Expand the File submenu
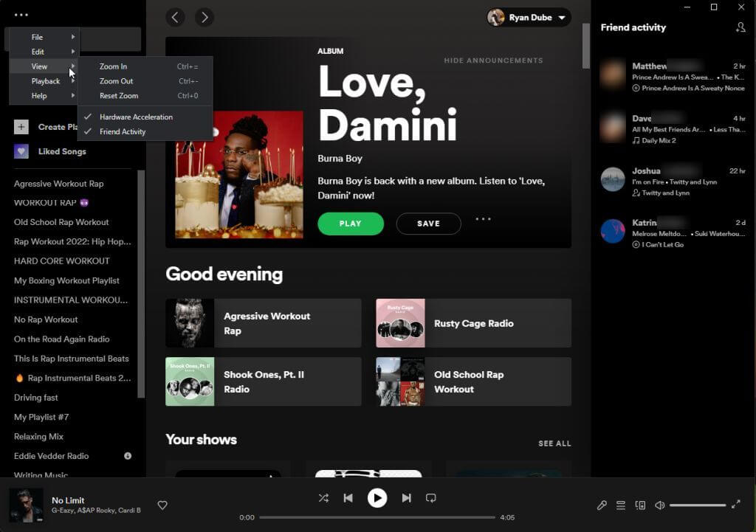The width and height of the screenshot is (756, 532). coord(38,37)
